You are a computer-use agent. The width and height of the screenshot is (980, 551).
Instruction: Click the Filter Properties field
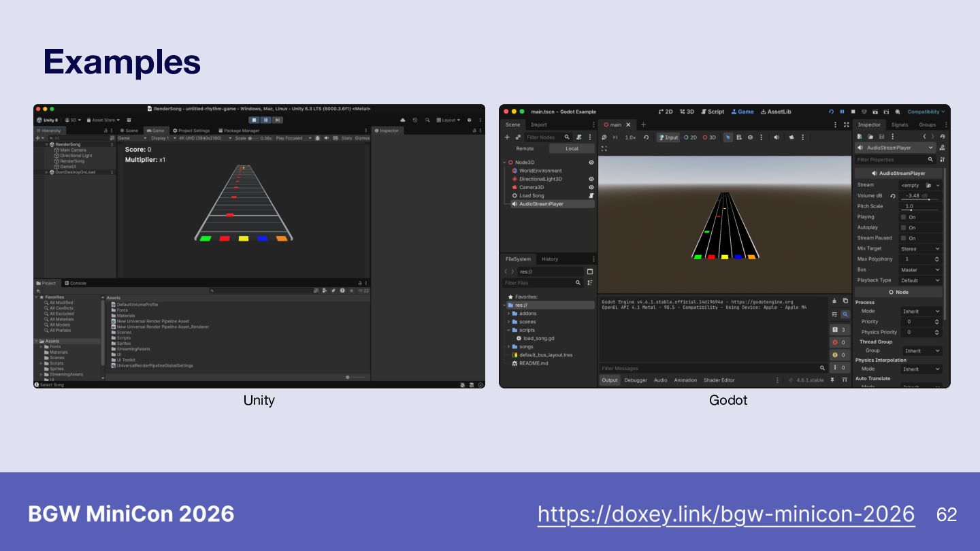(896, 160)
